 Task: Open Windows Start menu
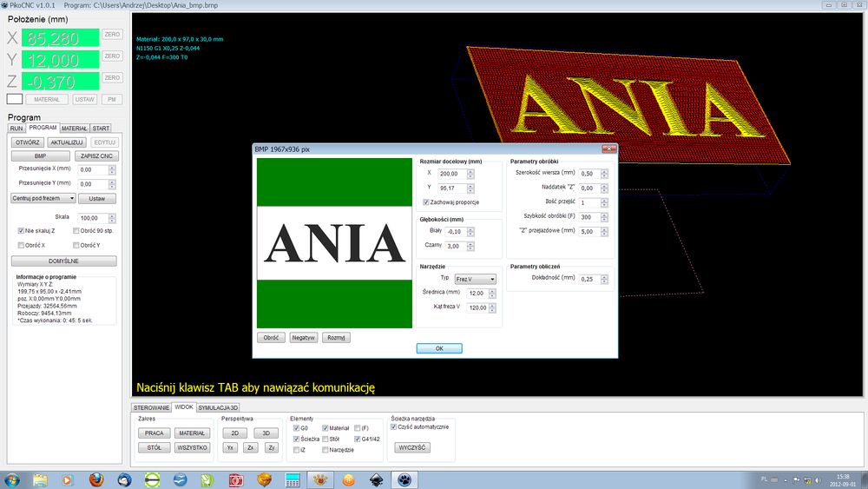tap(12, 479)
